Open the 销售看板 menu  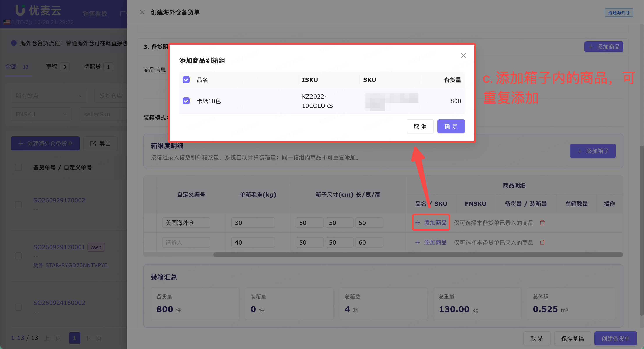pyautogui.click(x=95, y=14)
